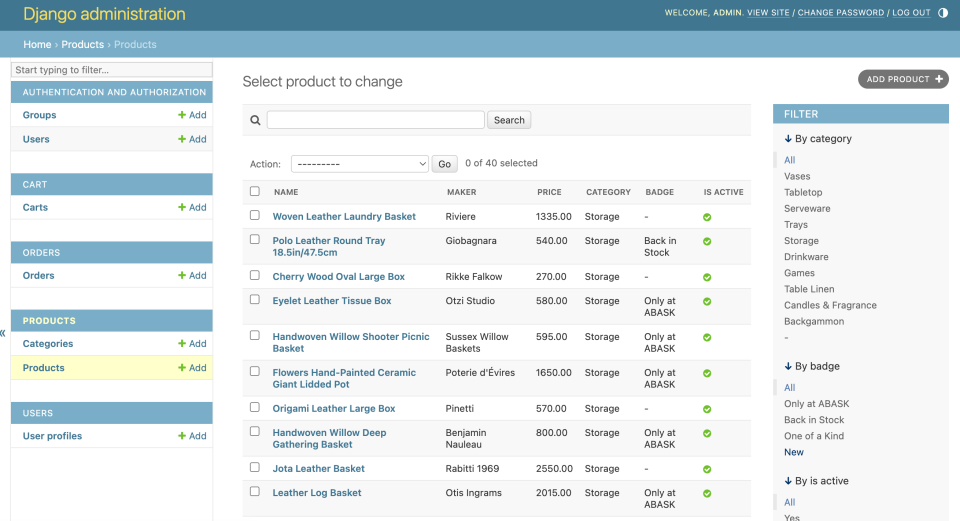Image resolution: width=960 pixels, height=521 pixels.
Task: Open Orders in the sidebar
Action: 39,275
